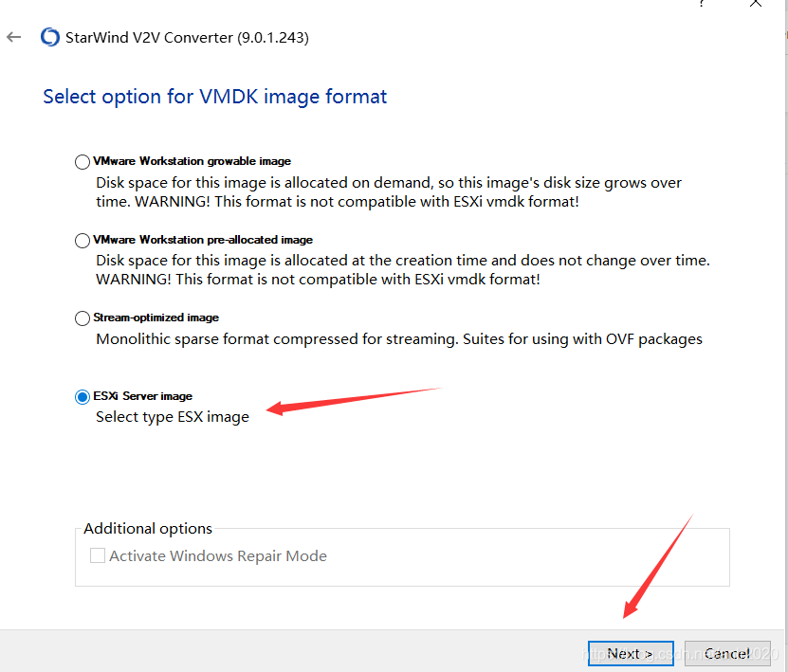
Task: Click the 'Monolithic sparse format compressed' description text
Action: [399, 339]
